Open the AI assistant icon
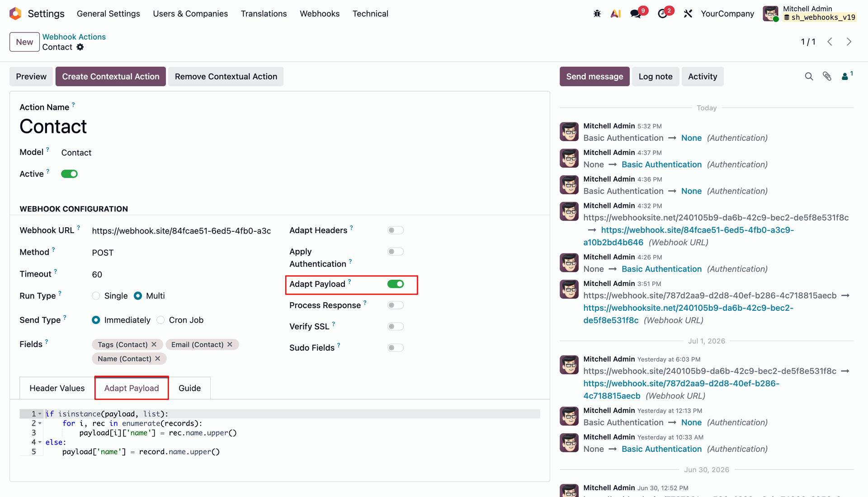Screen dimensions: 868x497 pyautogui.click(x=615, y=14)
